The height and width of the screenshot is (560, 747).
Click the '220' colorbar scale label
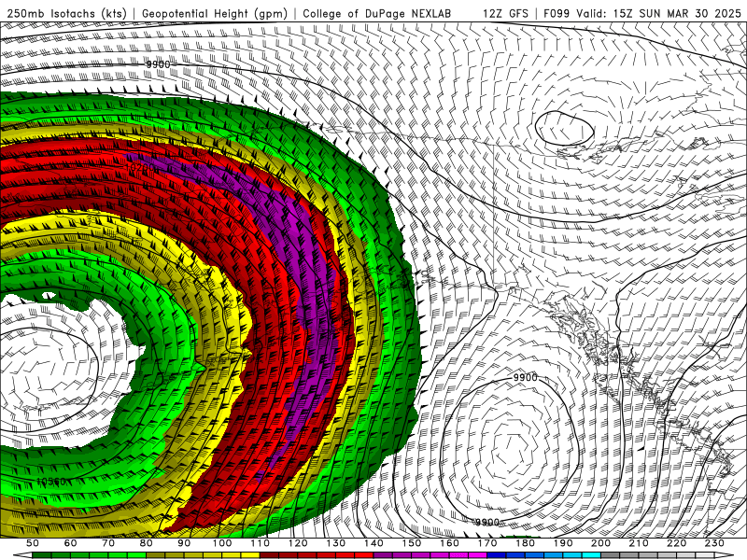(x=676, y=543)
